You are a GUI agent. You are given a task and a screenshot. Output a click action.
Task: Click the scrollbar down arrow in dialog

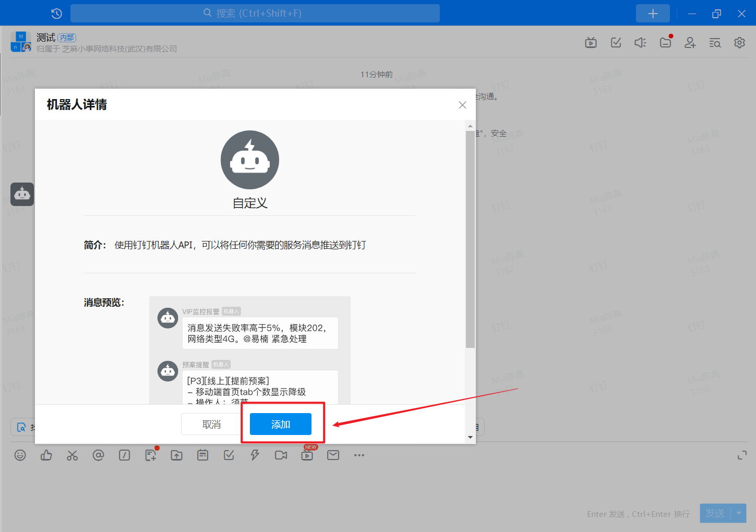coord(471,437)
